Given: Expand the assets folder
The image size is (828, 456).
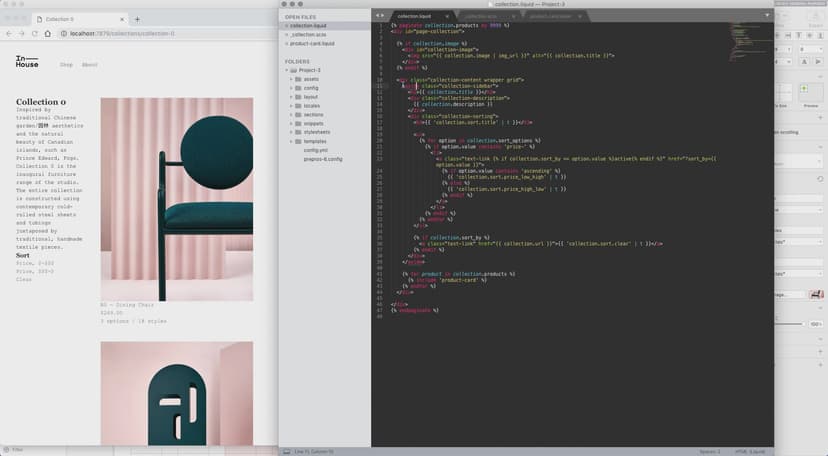Looking at the screenshot, I should tap(292, 79).
